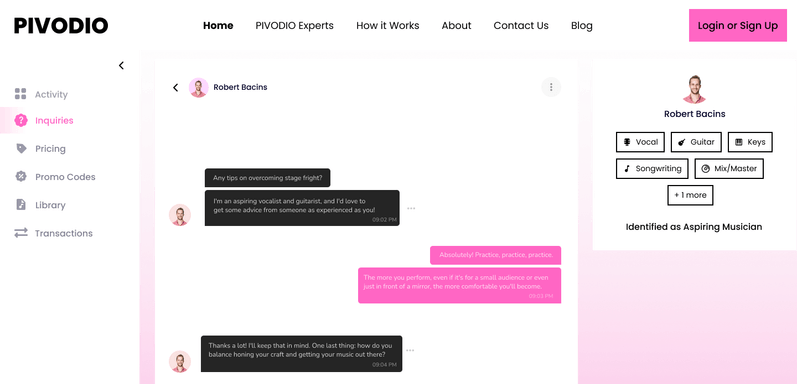The height and width of the screenshot is (384, 797).
Task: Click the Robert Bacins name in chat header
Action: (240, 87)
